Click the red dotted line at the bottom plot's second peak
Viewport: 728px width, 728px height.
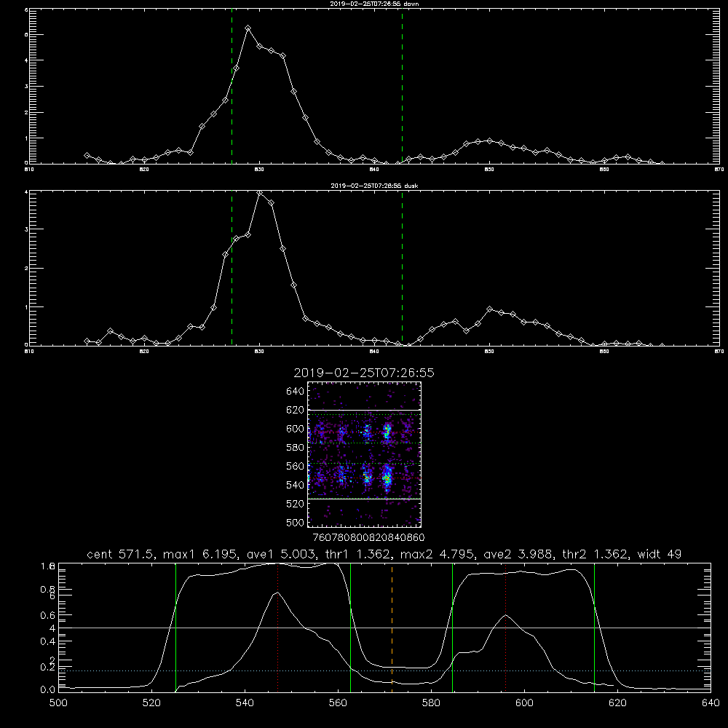click(x=506, y=628)
